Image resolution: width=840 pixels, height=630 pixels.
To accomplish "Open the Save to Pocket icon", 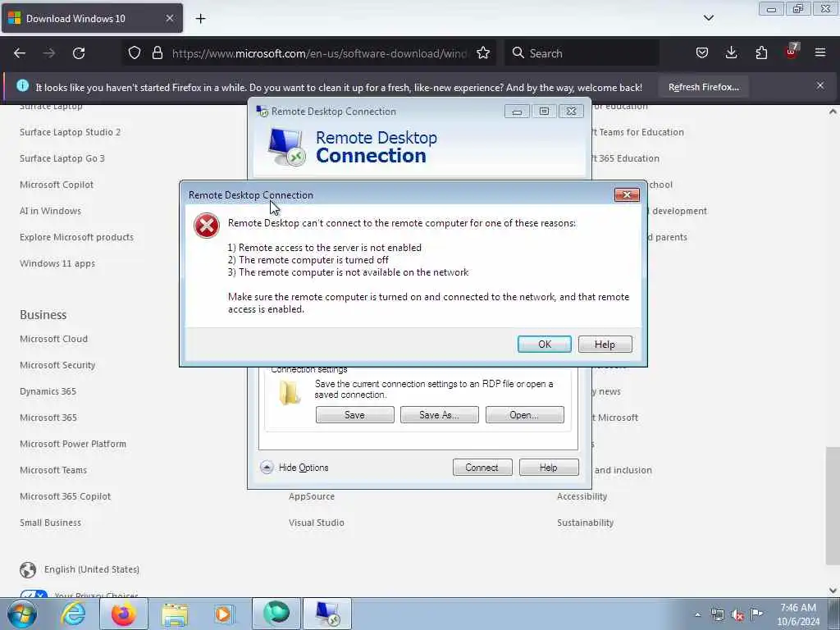I will point(702,53).
